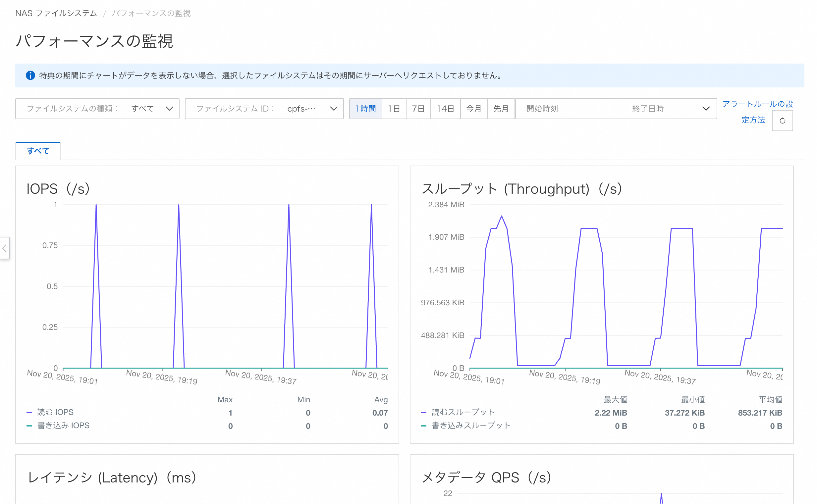Click the 37.272 KiB min value
This screenshot has width=817, height=504.
point(684,413)
